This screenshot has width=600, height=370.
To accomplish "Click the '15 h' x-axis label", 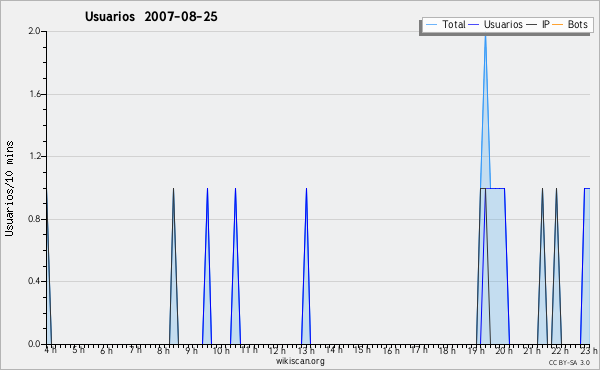I will click(362, 350).
